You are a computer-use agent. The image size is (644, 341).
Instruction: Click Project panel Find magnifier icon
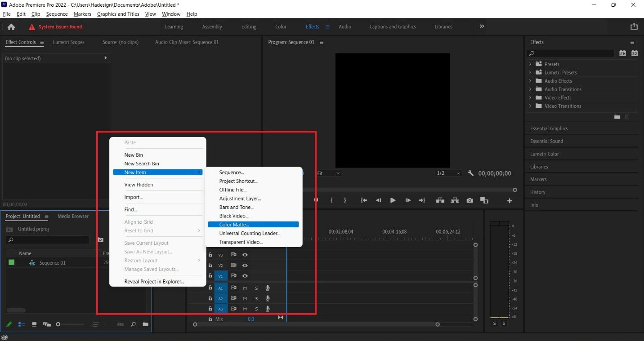[133, 324]
